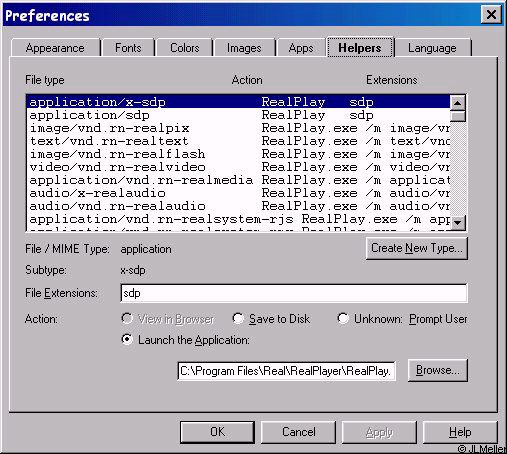Close the Preferences dialog
This screenshot has height=454, width=507.
coord(491,15)
